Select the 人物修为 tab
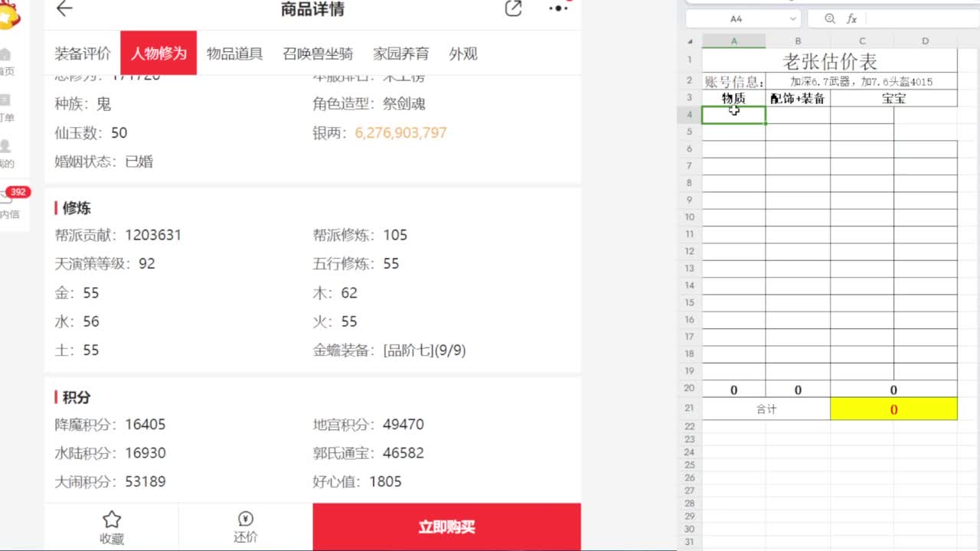 click(158, 53)
